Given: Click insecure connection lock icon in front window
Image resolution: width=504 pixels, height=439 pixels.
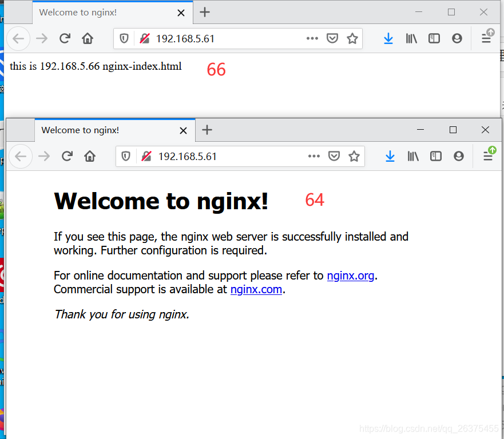Looking at the screenshot, I should coord(146,157).
